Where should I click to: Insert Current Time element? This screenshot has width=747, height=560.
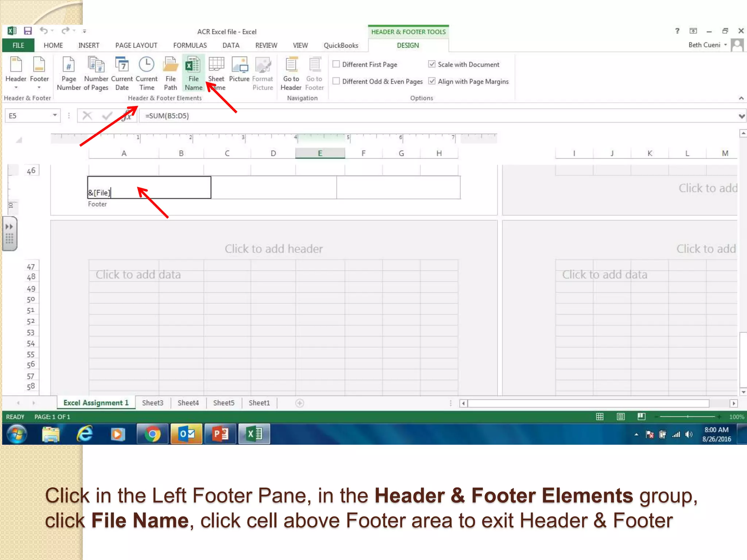pos(147,73)
